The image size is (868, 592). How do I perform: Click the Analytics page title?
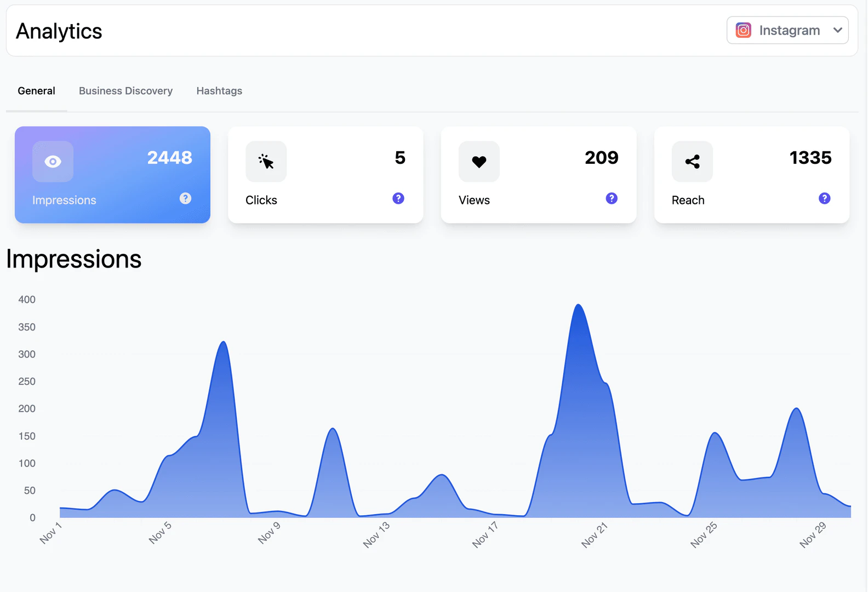tap(59, 31)
